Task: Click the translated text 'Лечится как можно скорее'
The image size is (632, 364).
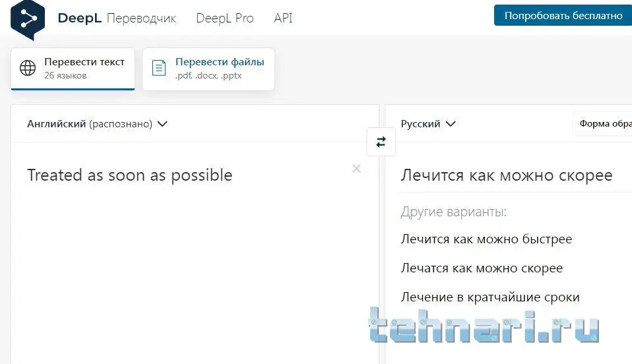Action: pyautogui.click(x=507, y=175)
